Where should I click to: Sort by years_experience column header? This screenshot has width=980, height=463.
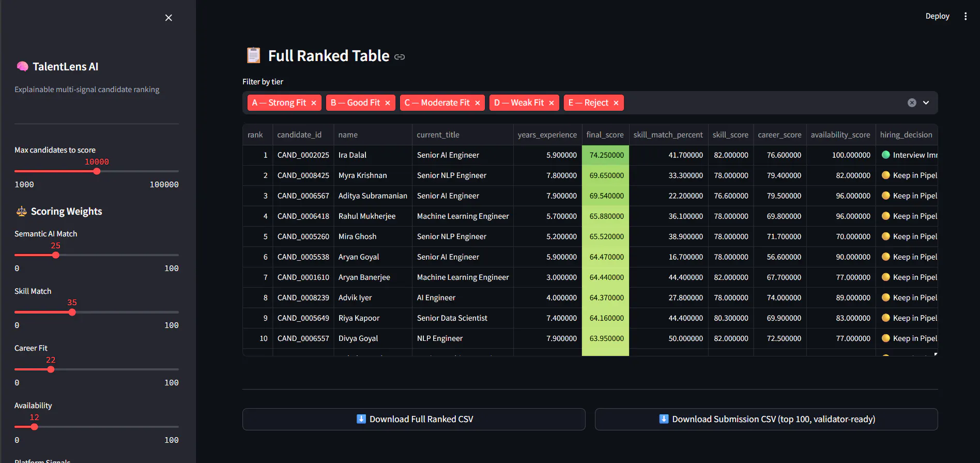(x=547, y=135)
